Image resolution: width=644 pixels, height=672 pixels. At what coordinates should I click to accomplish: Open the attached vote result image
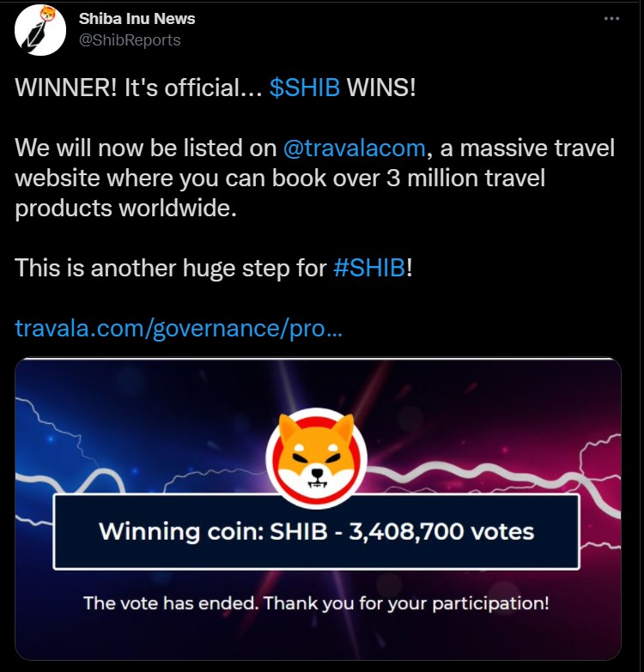[319, 509]
